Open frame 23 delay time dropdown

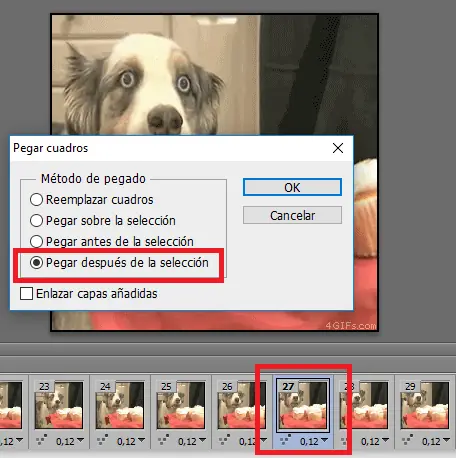click(x=70, y=441)
